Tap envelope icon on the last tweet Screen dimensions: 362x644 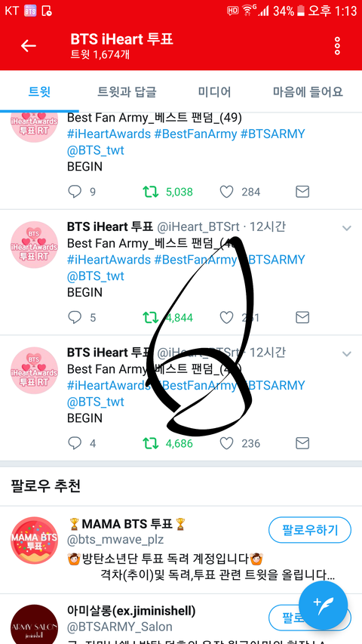(302, 443)
